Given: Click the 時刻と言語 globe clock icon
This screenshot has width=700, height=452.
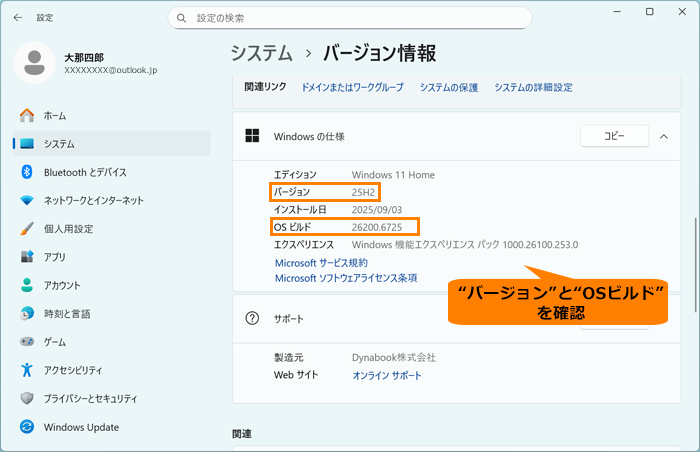Looking at the screenshot, I should point(27,314).
